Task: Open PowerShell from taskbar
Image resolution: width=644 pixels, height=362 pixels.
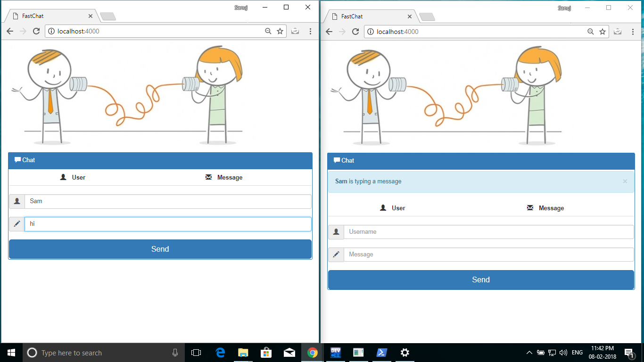Action: click(382, 353)
